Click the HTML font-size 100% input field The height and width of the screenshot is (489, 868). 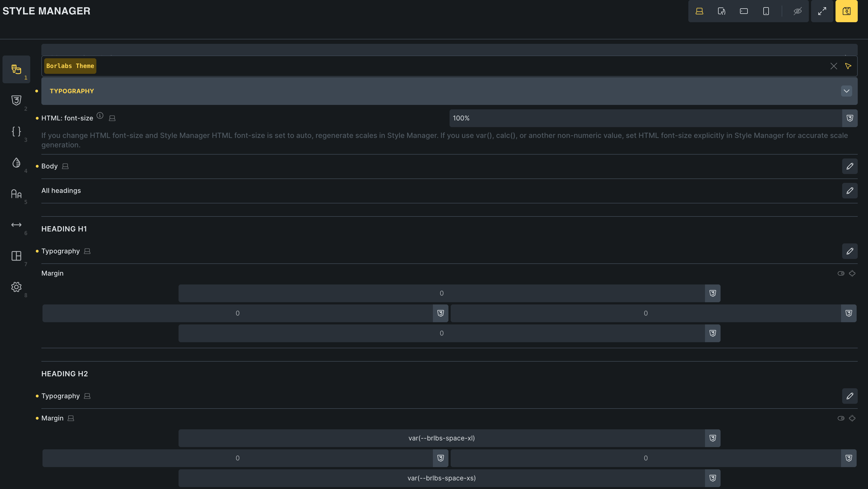[645, 118]
